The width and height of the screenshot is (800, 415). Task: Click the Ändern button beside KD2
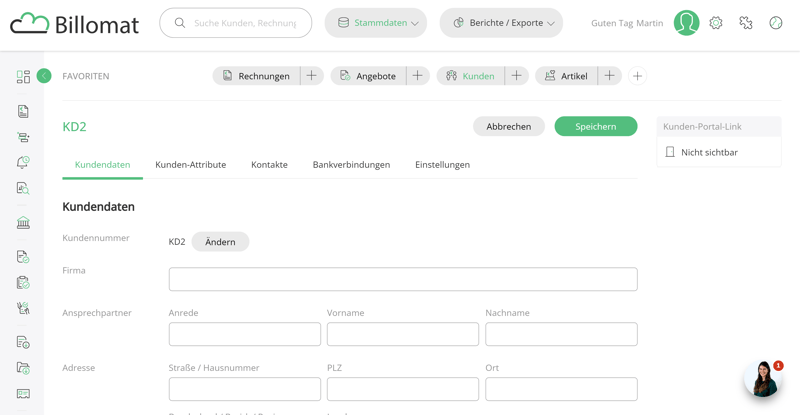point(220,242)
